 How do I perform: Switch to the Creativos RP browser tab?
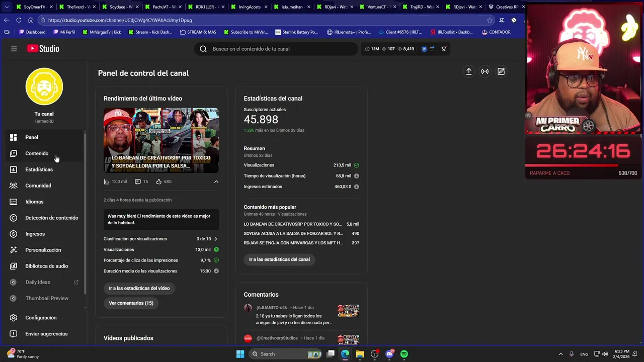click(506, 7)
